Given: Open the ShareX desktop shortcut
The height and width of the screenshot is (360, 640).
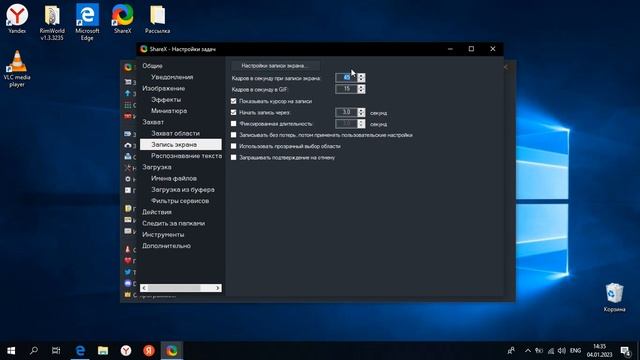Looking at the screenshot, I should [x=122, y=18].
